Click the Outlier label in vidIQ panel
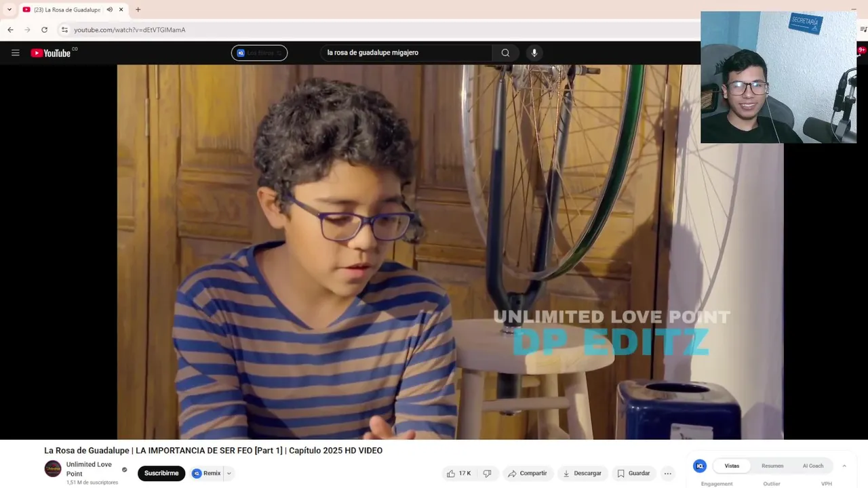868x488 pixels. [x=772, y=484]
